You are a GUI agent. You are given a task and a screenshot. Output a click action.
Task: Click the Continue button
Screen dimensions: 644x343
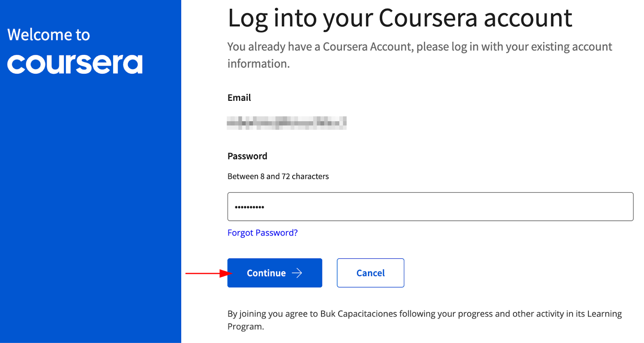(x=274, y=273)
